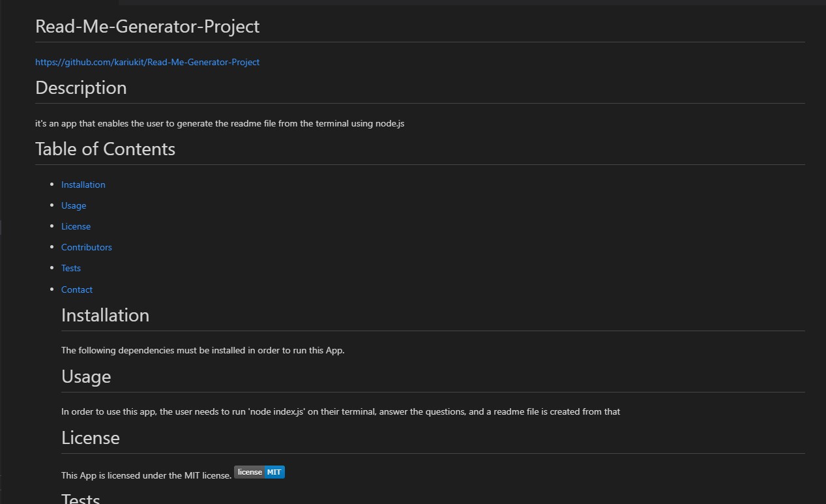Click the Installation section heading

105,315
